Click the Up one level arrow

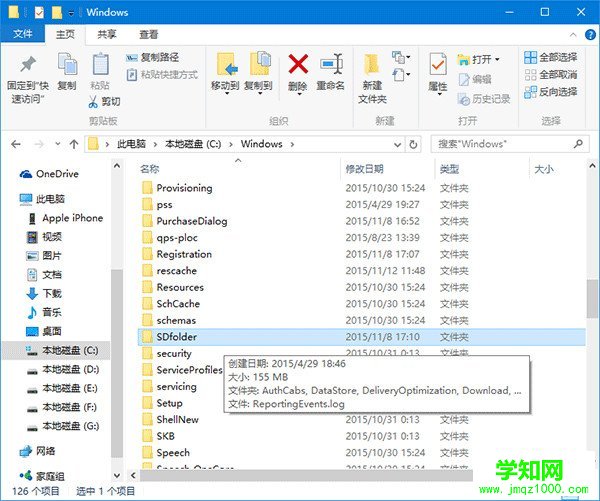click(x=74, y=144)
